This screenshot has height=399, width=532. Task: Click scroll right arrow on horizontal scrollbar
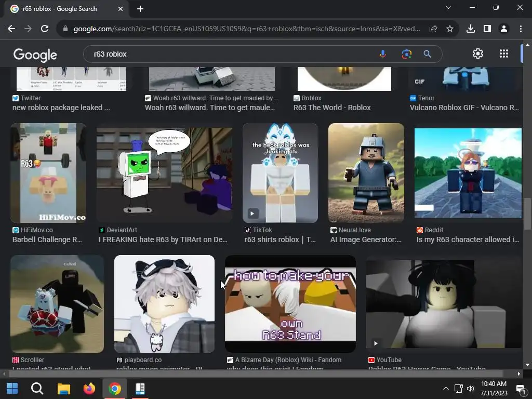tap(519, 374)
